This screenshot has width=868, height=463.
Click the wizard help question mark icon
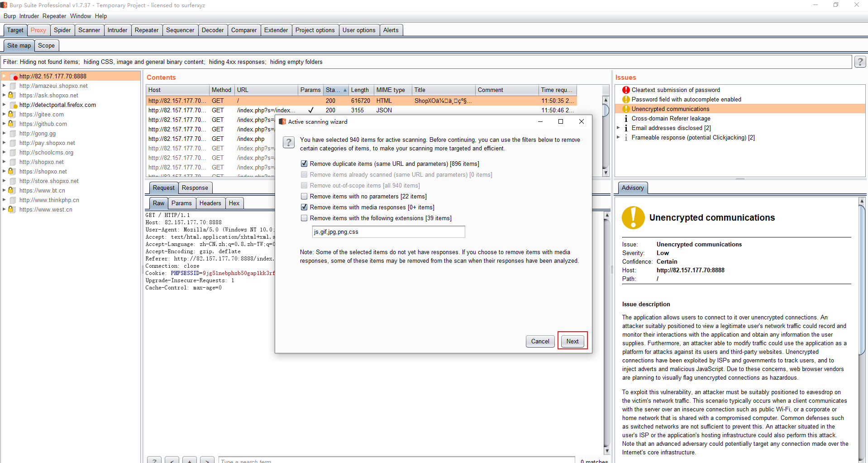click(x=289, y=142)
